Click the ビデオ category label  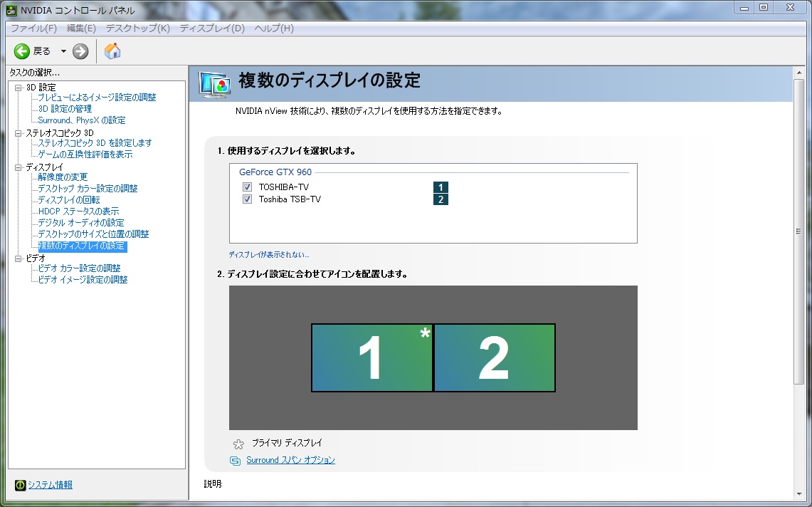[36, 258]
